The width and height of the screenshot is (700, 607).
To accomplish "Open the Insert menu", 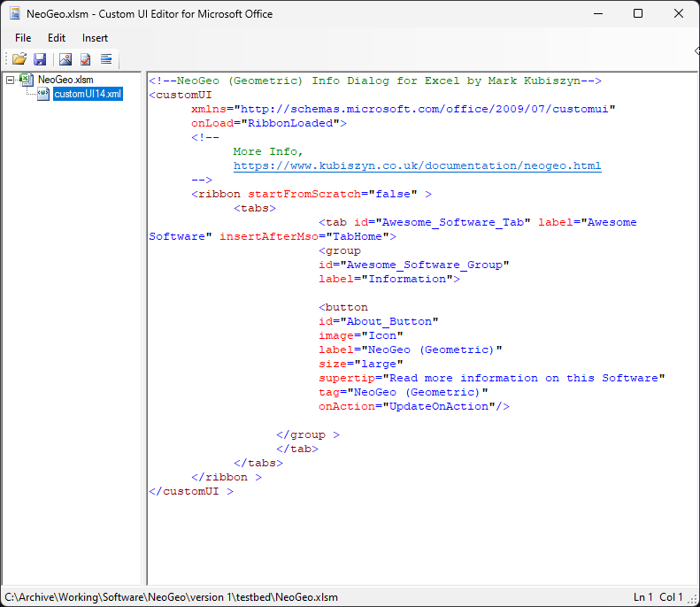I will 96,38.
